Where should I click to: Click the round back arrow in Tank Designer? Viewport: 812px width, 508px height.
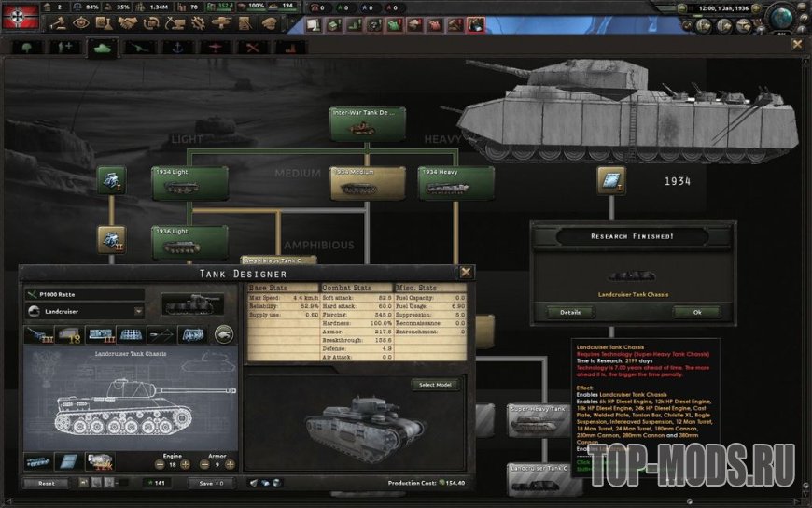[x=224, y=333]
